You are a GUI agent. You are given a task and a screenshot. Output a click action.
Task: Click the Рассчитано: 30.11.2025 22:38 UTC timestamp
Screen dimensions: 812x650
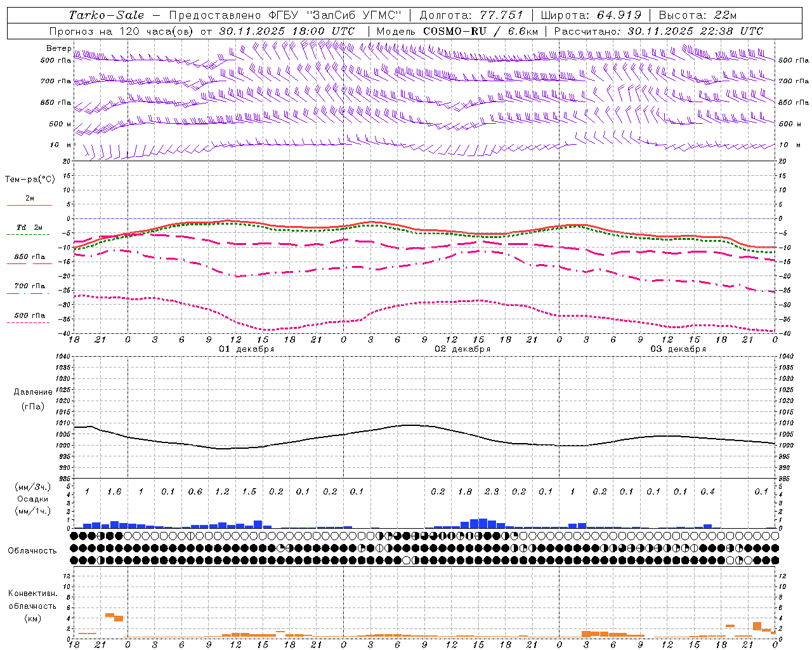(658, 31)
